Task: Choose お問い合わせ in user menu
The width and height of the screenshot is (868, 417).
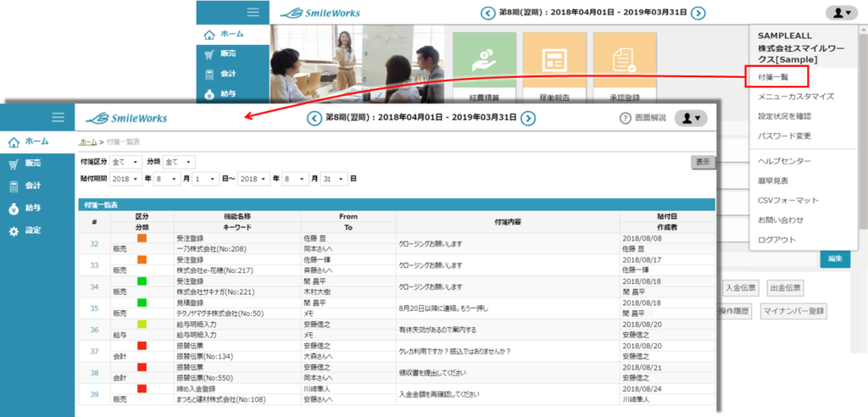Action: tap(781, 220)
